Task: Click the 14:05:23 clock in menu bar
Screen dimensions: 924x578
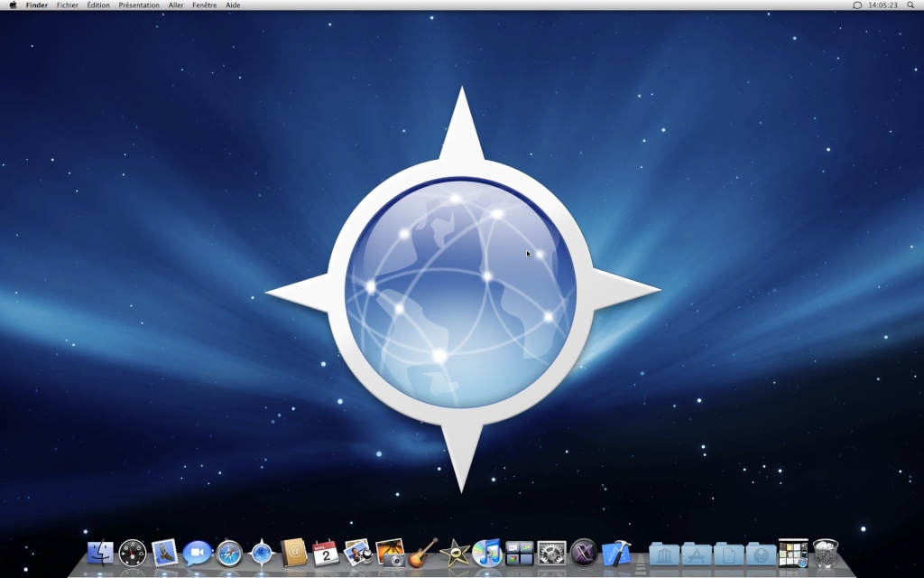Action: [882, 5]
